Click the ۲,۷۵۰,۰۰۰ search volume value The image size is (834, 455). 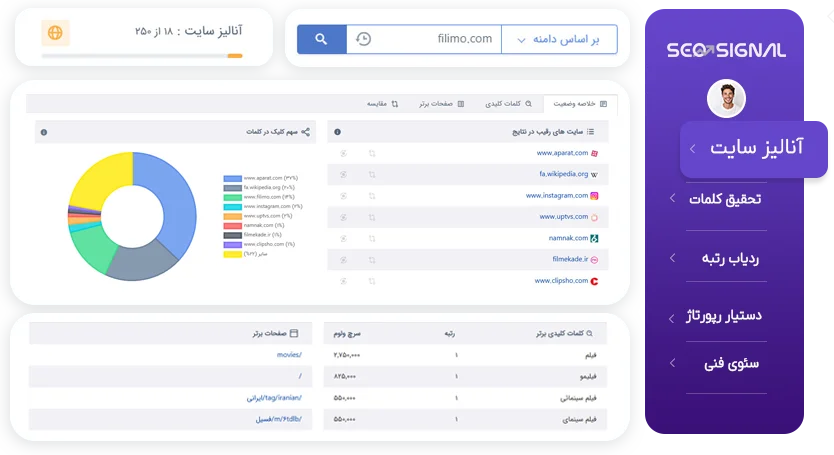(347, 355)
